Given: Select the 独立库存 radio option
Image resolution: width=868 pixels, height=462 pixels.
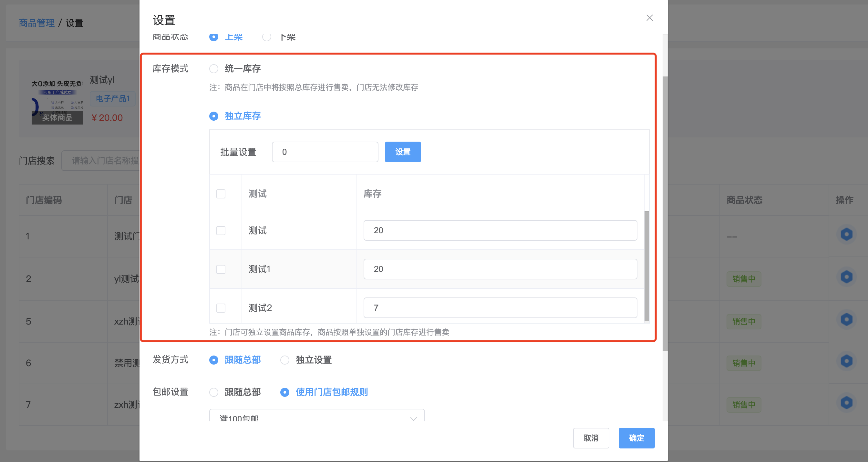Looking at the screenshot, I should tap(214, 116).
